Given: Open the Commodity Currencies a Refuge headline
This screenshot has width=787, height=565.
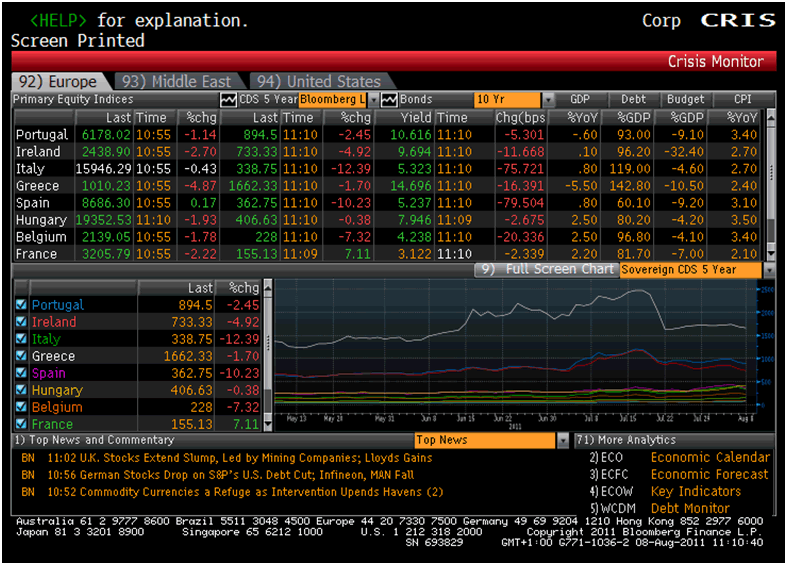Looking at the screenshot, I should pyautogui.click(x=245, y=492).
